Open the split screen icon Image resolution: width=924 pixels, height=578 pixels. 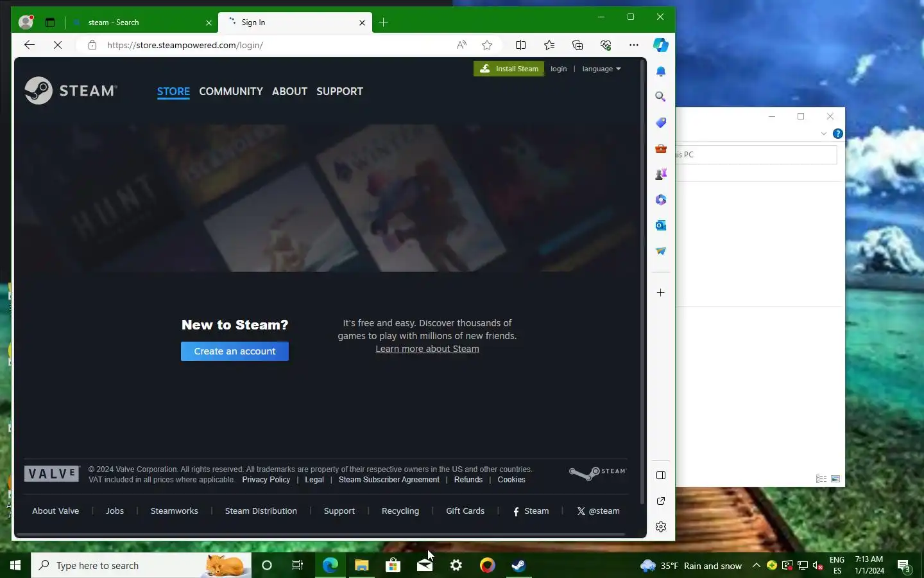[x=521, y=45]
